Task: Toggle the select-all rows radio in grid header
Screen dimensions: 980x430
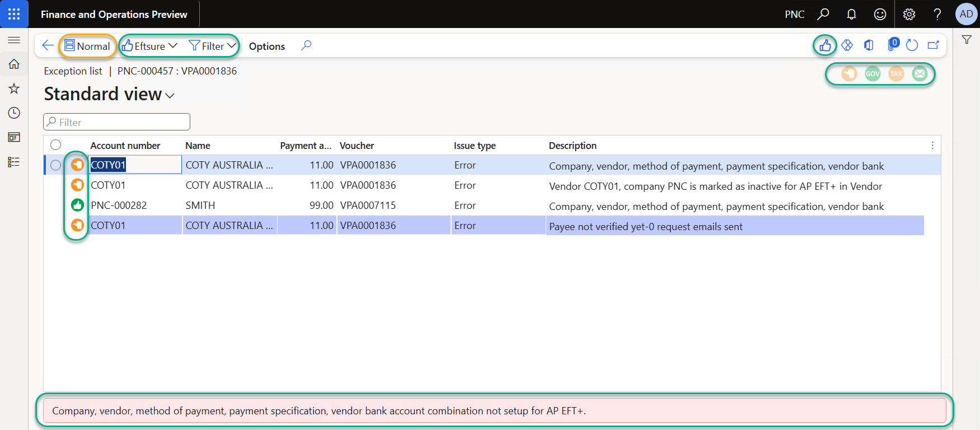Action: (55, 145)
